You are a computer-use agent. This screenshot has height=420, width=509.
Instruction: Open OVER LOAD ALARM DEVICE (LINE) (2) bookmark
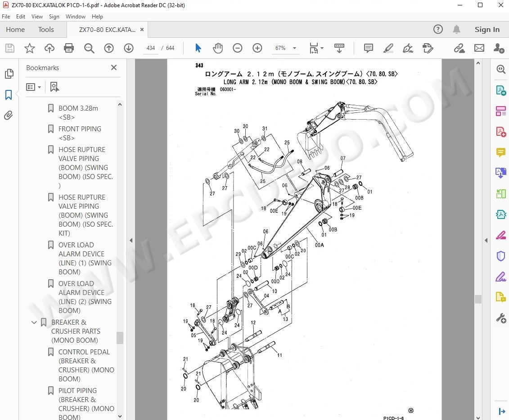point(85,297)
